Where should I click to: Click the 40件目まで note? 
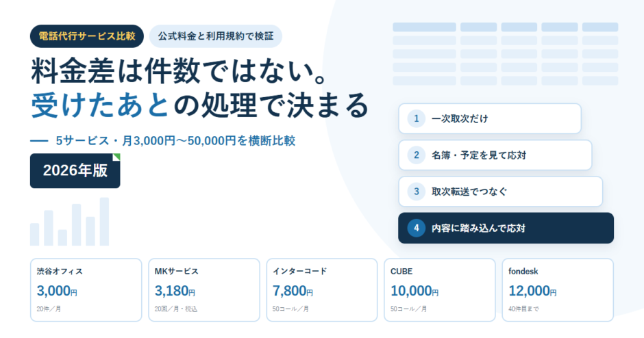(523, 309)
